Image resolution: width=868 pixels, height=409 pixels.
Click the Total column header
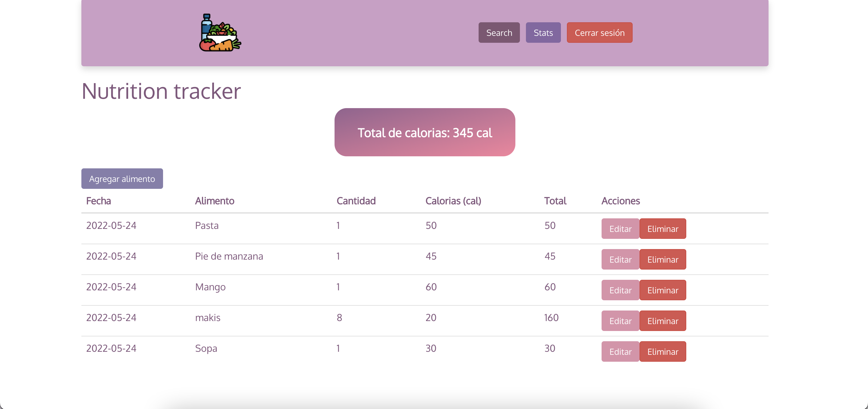pos(555,201)
